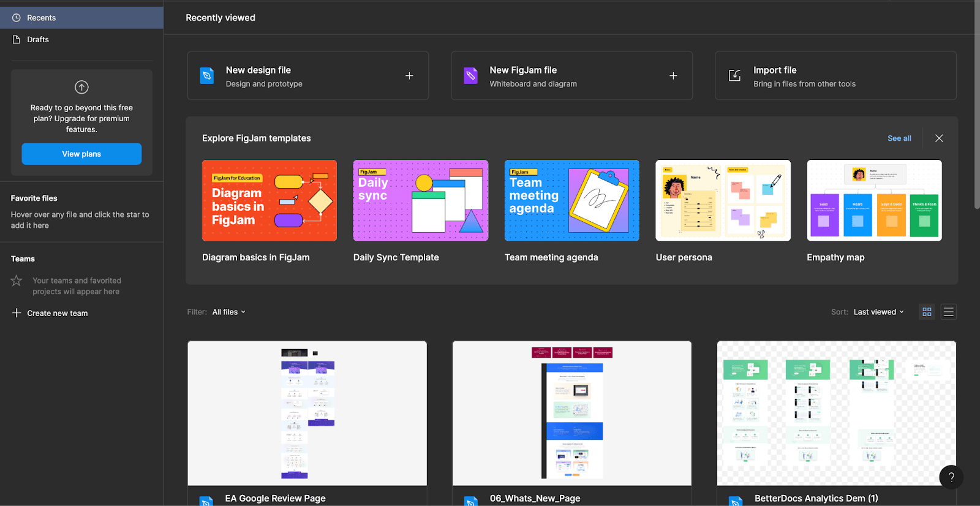Click the BetterDocs Analytics Dem (1) file name
The width and height of the screenshot is (980, 506).
tap(816, 498)
